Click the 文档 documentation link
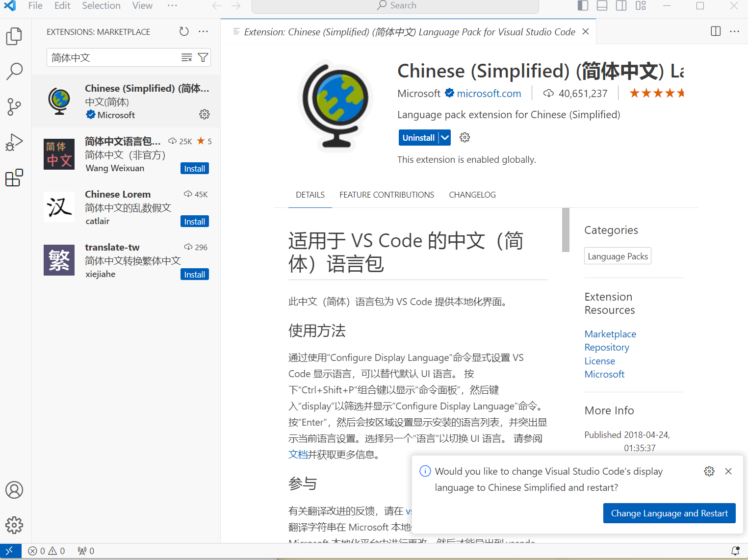This screenshot has height=560, width=748. (298, 455)
